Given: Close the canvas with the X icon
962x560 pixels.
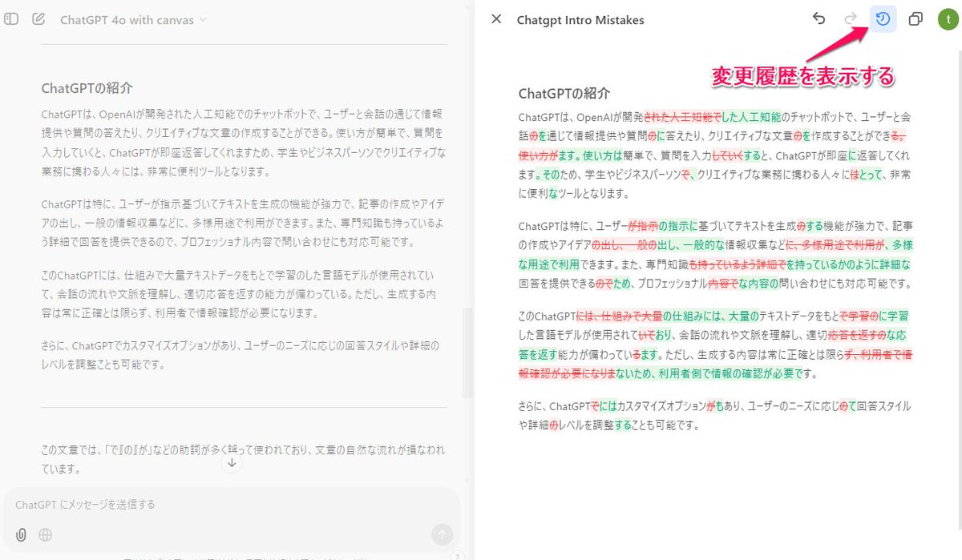Looking at the screenshot, I should (496, 19).
